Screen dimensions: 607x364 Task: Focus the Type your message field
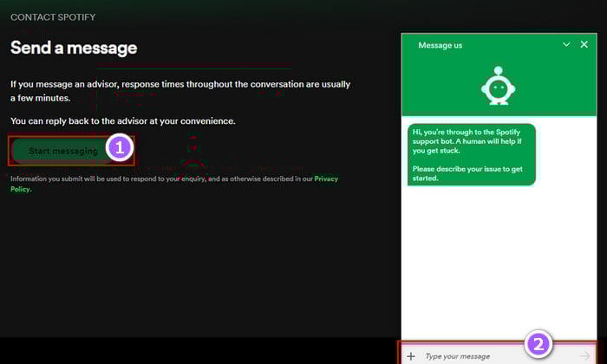point(498,356)
